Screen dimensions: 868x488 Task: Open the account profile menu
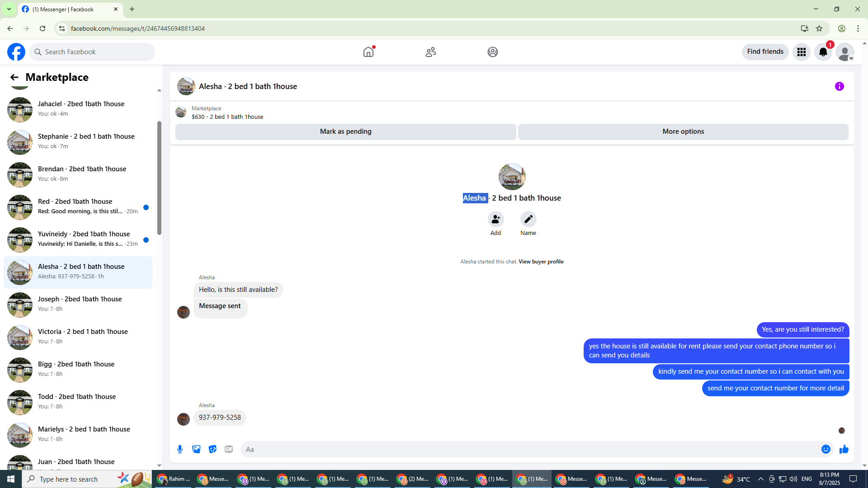[845, 52]
